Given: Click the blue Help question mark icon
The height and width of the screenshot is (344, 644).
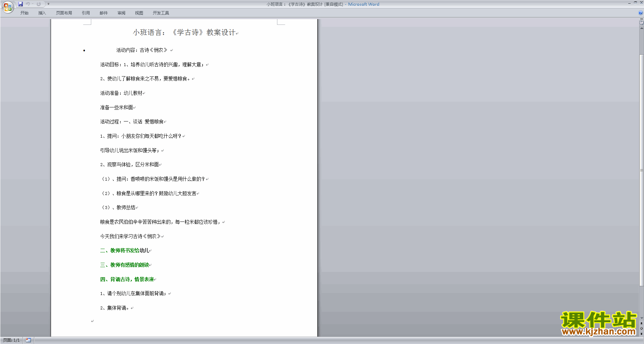Looking at the screenshot, I should coord(641,13).
